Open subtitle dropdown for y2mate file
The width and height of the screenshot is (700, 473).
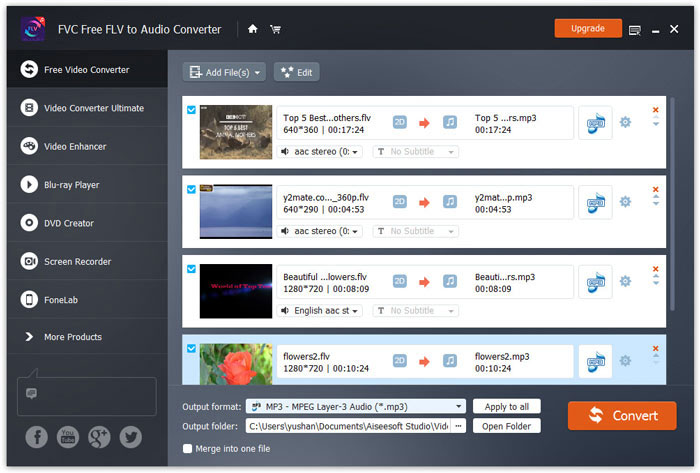[x=416, y=231]
